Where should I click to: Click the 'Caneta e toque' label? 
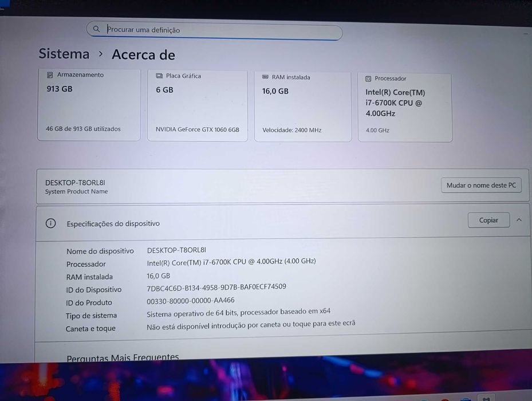click(x=90, y=329)
